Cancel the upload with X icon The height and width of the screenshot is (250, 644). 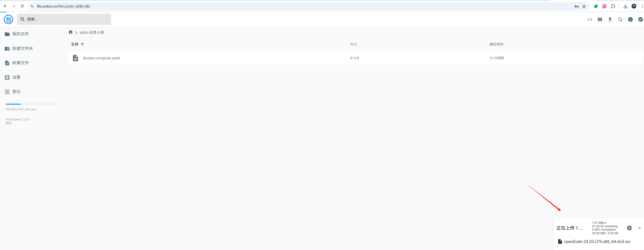point(629,228)
